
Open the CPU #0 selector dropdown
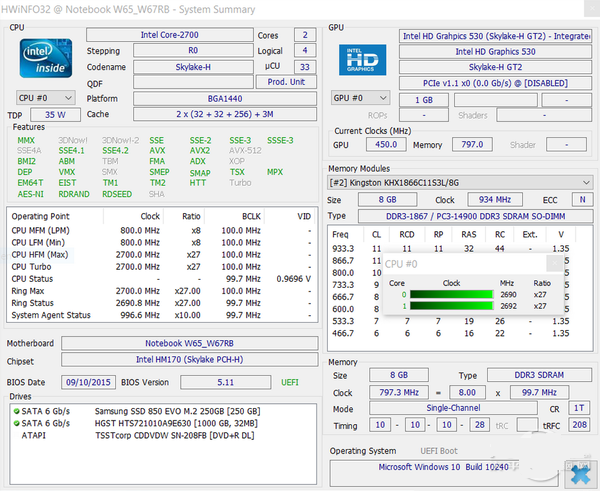[x=46, y=98]
